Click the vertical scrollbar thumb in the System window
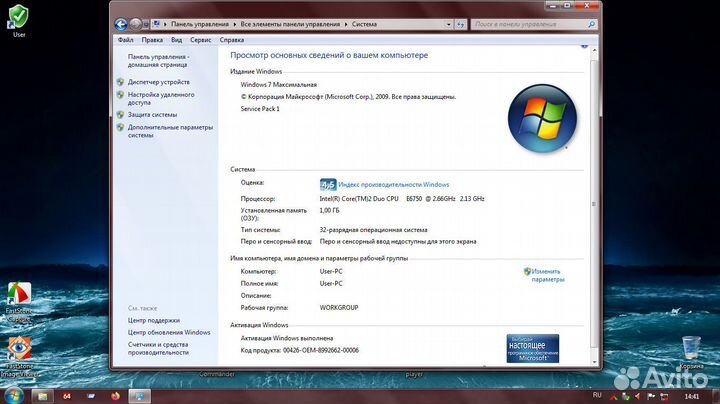This screenshot has height=404, width=720. click(x=594, y=203)
